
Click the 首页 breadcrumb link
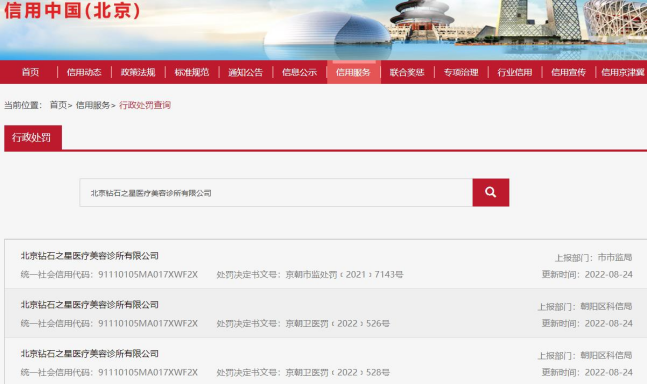click(x=58, y=105)
